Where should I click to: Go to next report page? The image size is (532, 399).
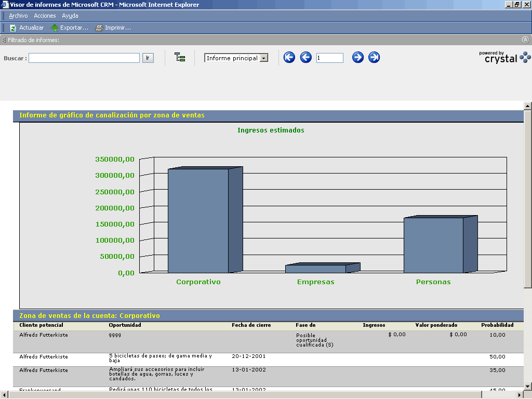[357, 57]
